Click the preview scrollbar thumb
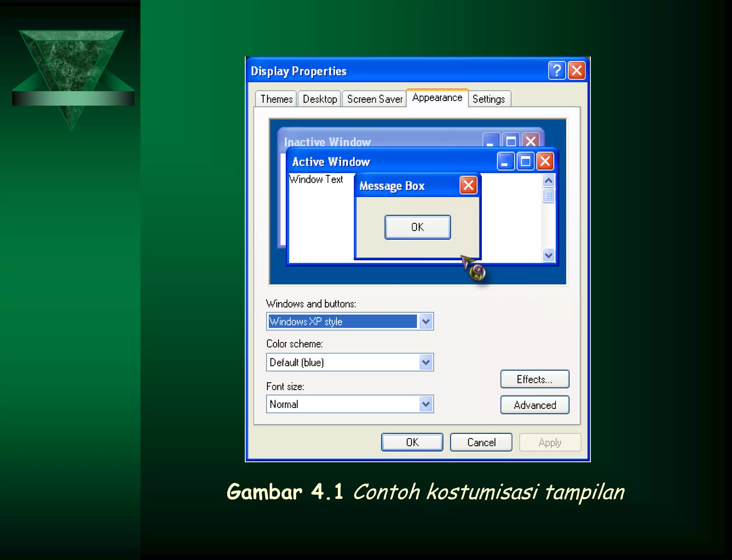The height and width of the screenshot is (560, 732). (x=548, y=196)
